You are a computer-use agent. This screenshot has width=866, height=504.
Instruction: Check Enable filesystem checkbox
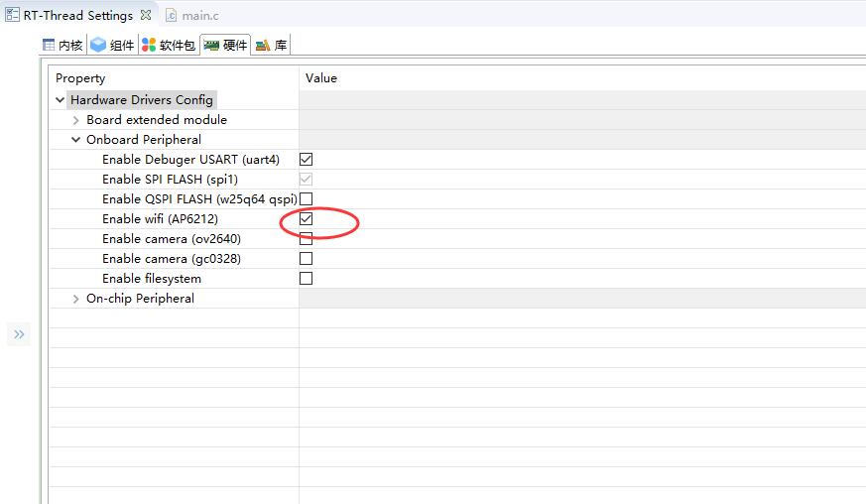(306, 279)
